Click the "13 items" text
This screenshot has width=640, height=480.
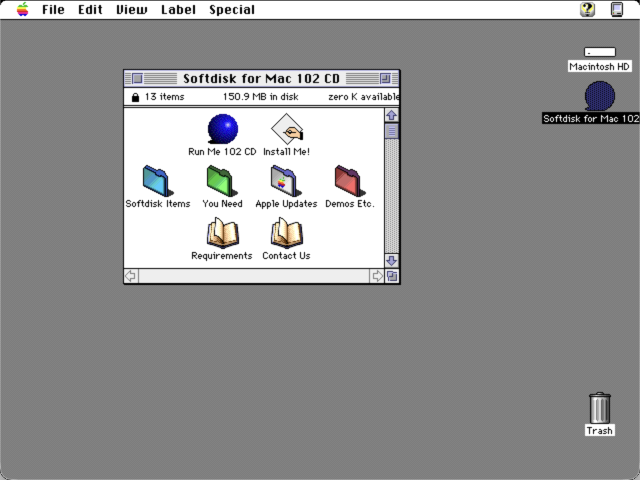pyautogui.click(x=164, y=97)
